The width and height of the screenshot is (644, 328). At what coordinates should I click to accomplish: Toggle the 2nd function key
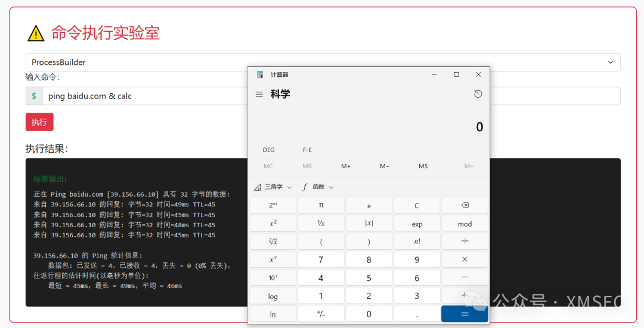click(273, 205)
